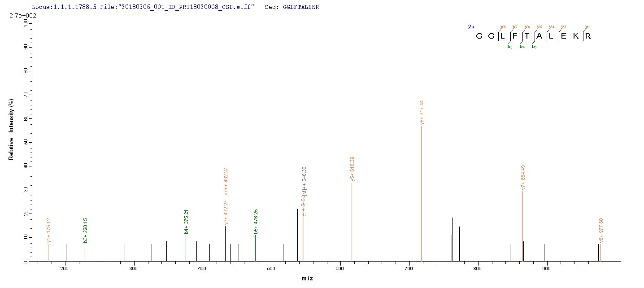Select the y8+ 977.60 peak label
644x288 pixels.
(601, 231)
